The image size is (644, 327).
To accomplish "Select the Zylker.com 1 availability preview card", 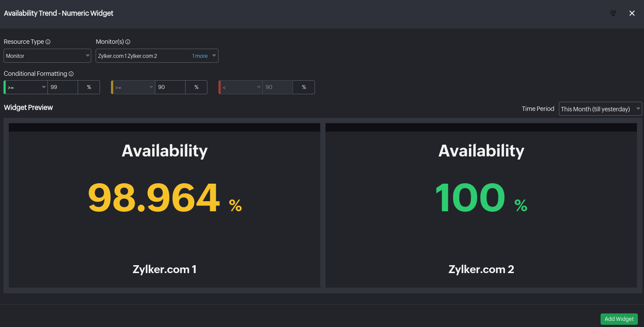I will pyautogui.click(x=165, y=206).
